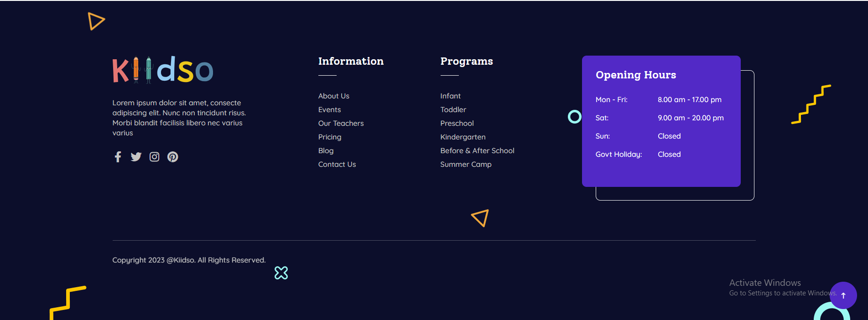The height and width of the screenshot is (320, 868).
Task: Go to the Kindergarten program
Action: (x=463, y=137)
